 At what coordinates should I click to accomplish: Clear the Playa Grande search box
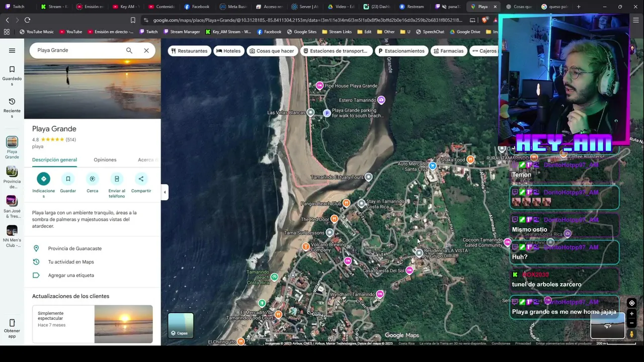pyautogui.click(x=146, y=50)
